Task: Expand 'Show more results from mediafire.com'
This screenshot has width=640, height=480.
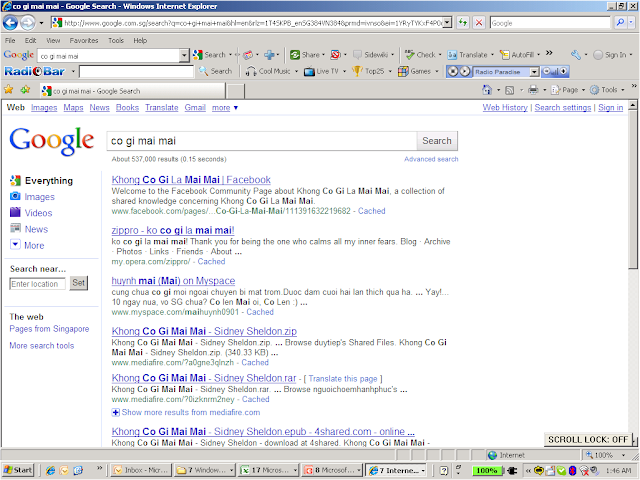Action: coord(186,412)
